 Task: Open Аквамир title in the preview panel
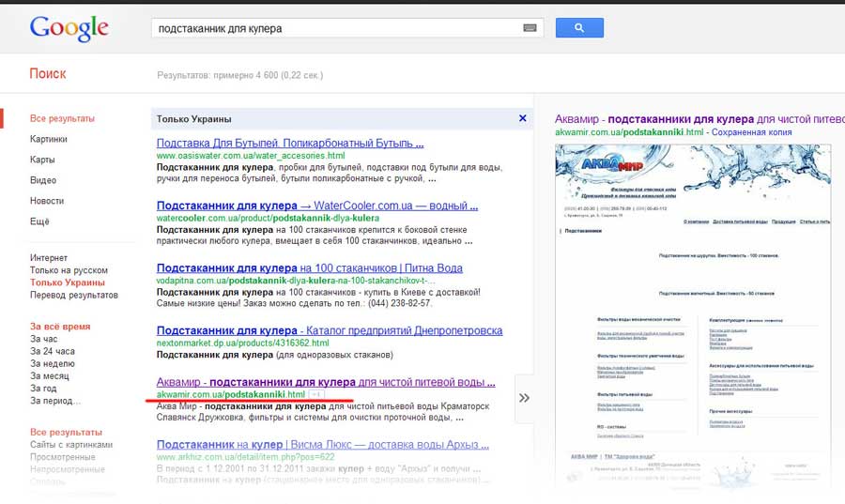[699, 119]
